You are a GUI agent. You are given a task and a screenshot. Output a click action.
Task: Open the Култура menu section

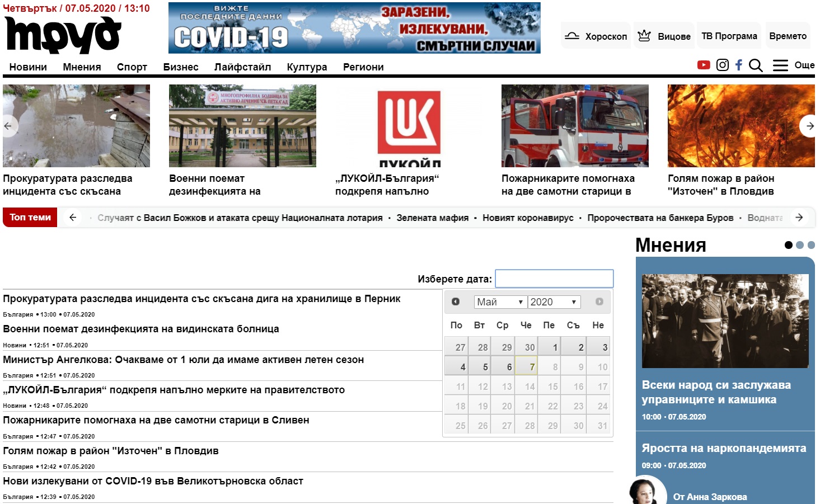[307, 67]
